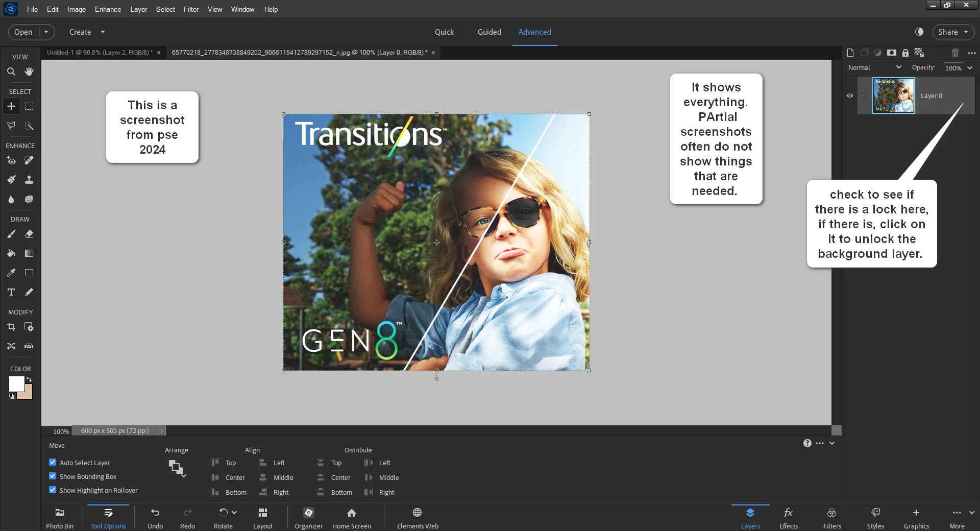Hide Layer 0 with the eye icon
The width and height of the screenshot is (980, 531).
(x=850, y=95)
